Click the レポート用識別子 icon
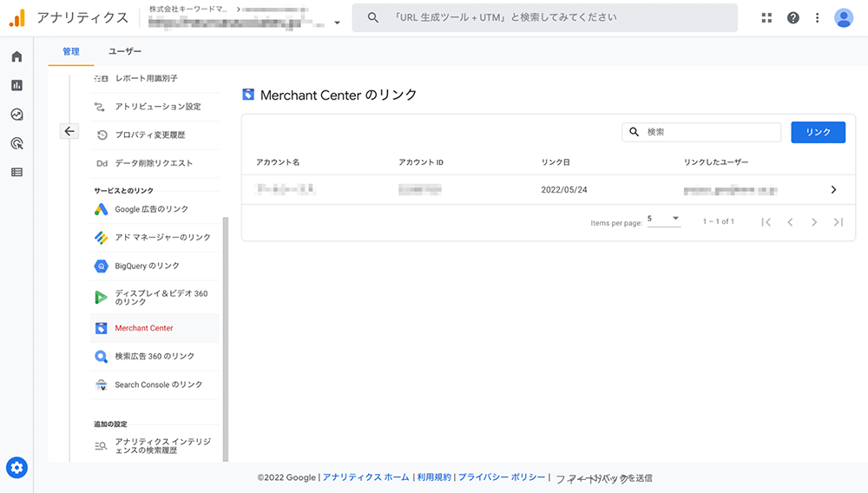 point(101,79)
